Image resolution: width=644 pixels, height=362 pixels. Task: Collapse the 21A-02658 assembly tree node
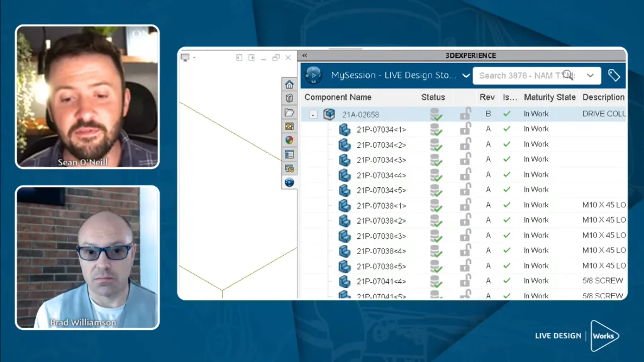click(x=313, y=114)
